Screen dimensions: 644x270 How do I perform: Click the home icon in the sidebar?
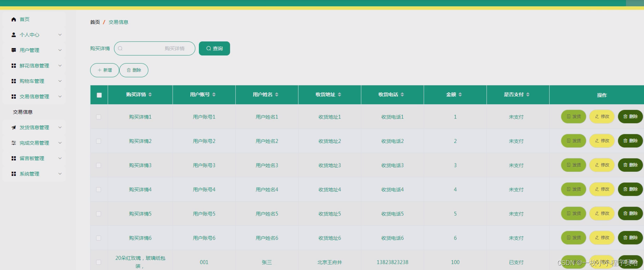click(14, 19)
